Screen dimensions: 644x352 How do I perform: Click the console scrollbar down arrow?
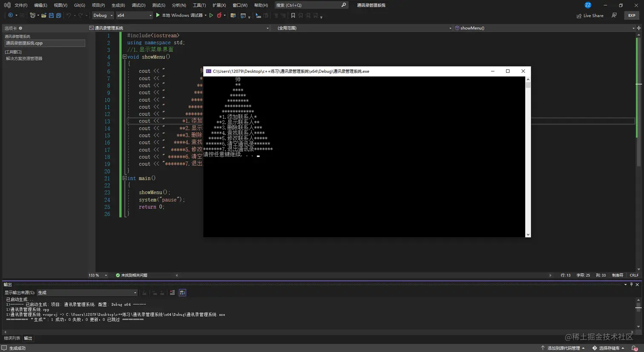click(528, 235)
